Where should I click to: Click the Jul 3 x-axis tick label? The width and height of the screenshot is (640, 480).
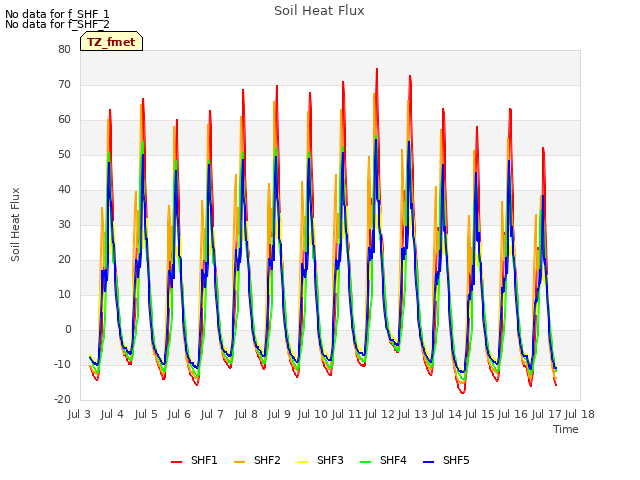pyautogui.click(x=79, y=414)
